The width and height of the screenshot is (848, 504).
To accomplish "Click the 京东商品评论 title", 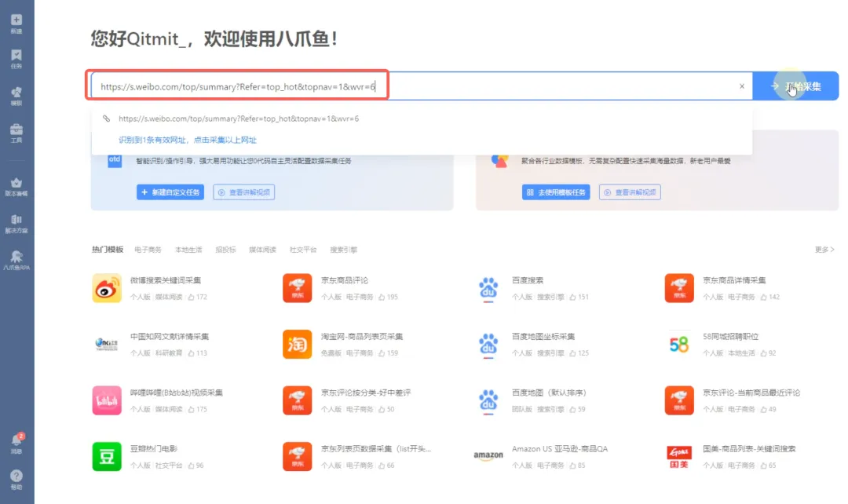I will click(345, 280).
